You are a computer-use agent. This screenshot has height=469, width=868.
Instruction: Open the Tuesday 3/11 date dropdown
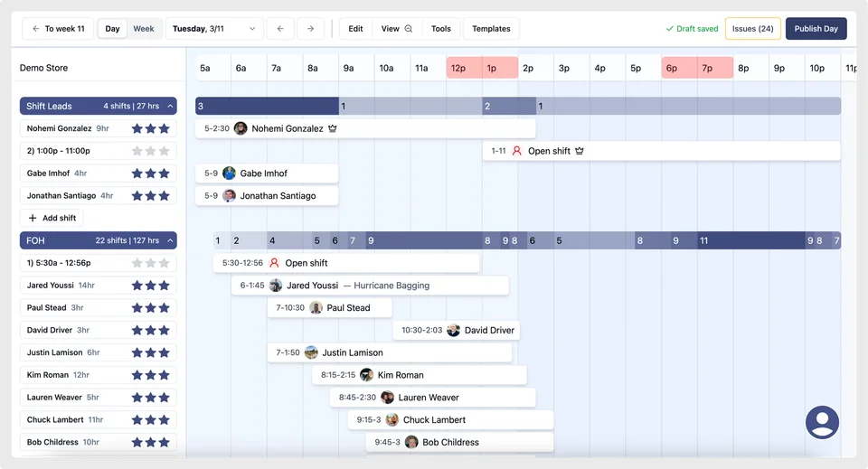point(214,29)
